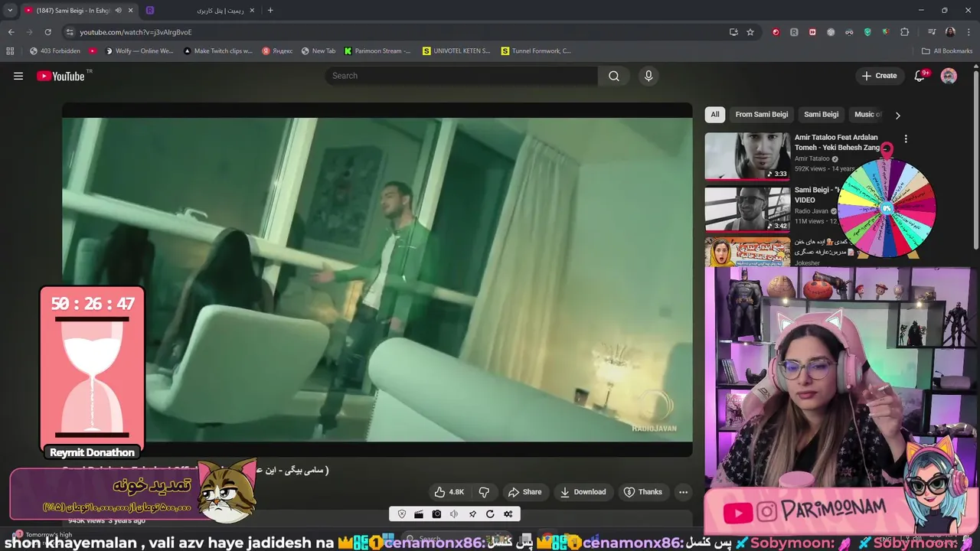Screen dimensions: 980x551
Task: Mute the Sami Beigi browser tab
Action: coord(118,11)
